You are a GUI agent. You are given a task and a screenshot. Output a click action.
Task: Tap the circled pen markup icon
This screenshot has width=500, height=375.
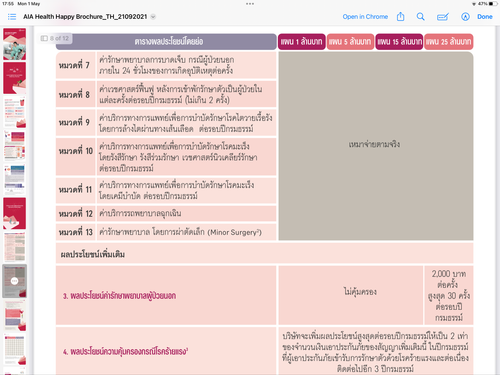(x=465, y=17)
